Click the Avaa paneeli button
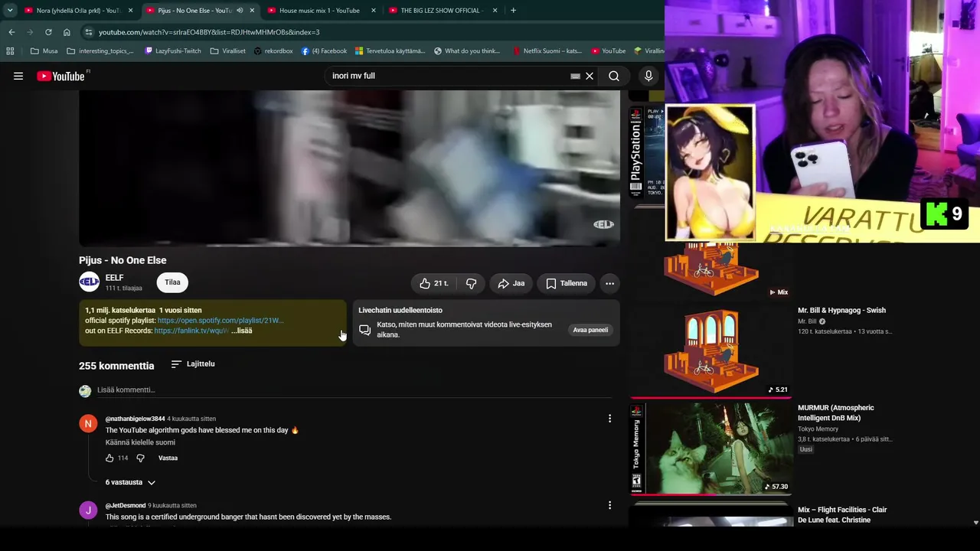Image resolution: width=980 pixels, height=551 pixels. point(590,330)
